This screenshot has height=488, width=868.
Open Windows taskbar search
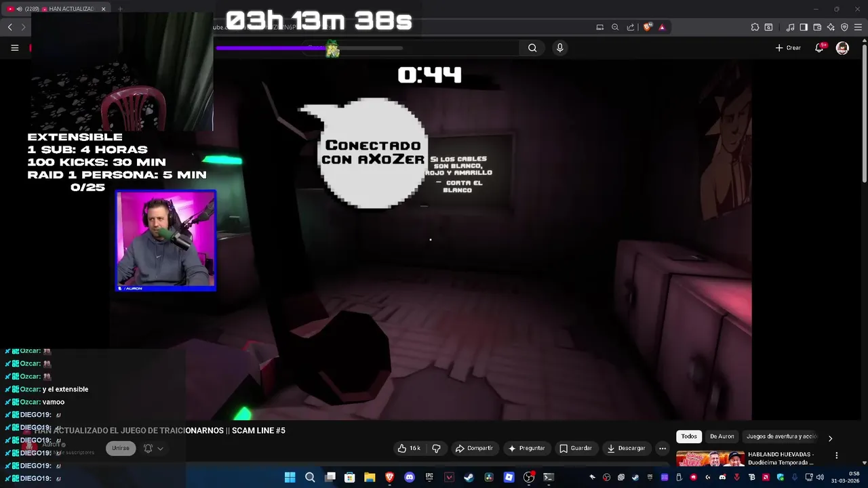coord(310,477)
